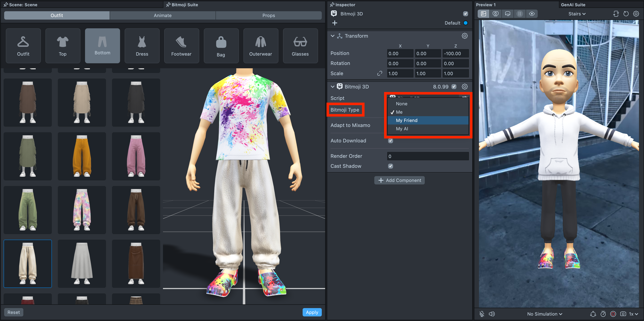644x321 pixels.
Task: Open the Bitmoji 3D component settings gear
Action: point(465,87)
